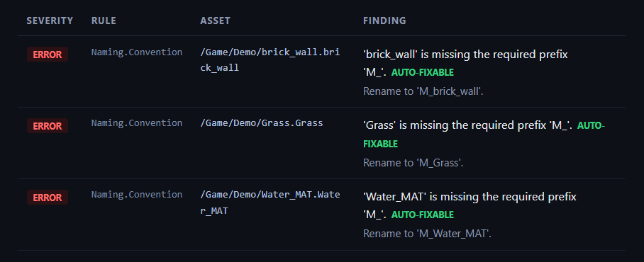Click the ASSET column header

pyautogui.click(x=215, y=21)
